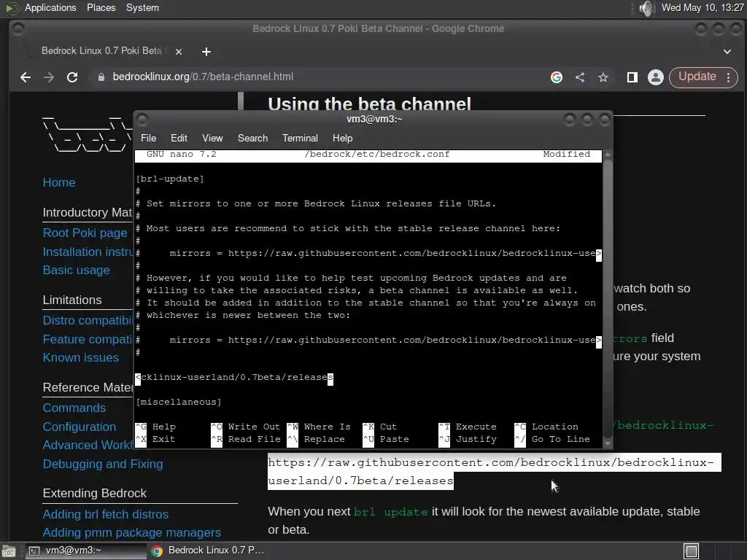Open Feature compatibility link

pos(88,339)
